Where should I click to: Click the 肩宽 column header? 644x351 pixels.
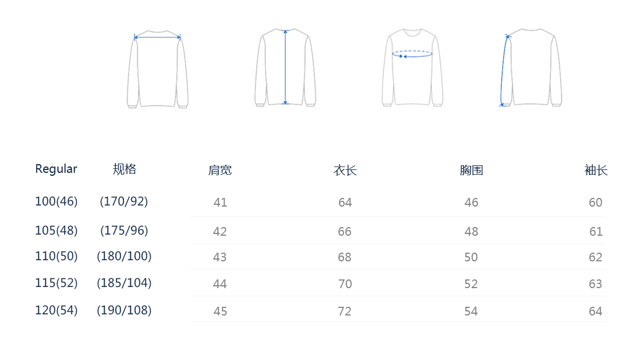click(220, 171)
